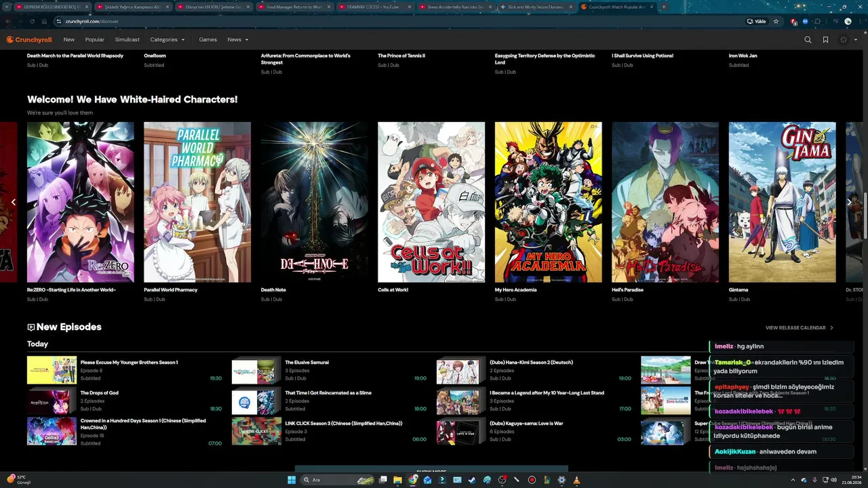Open (Dubs) Hana-Kimi Season 2 entry
Screen dimensions: 868x488
pyautogui.click(x=534, y=371)
